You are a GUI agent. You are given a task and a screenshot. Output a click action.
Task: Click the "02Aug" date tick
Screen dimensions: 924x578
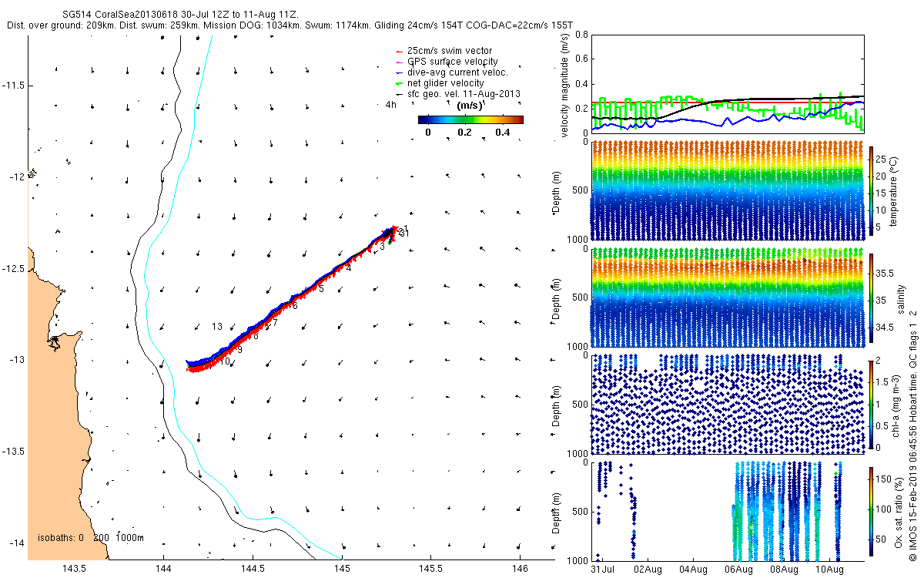point(648,569)
